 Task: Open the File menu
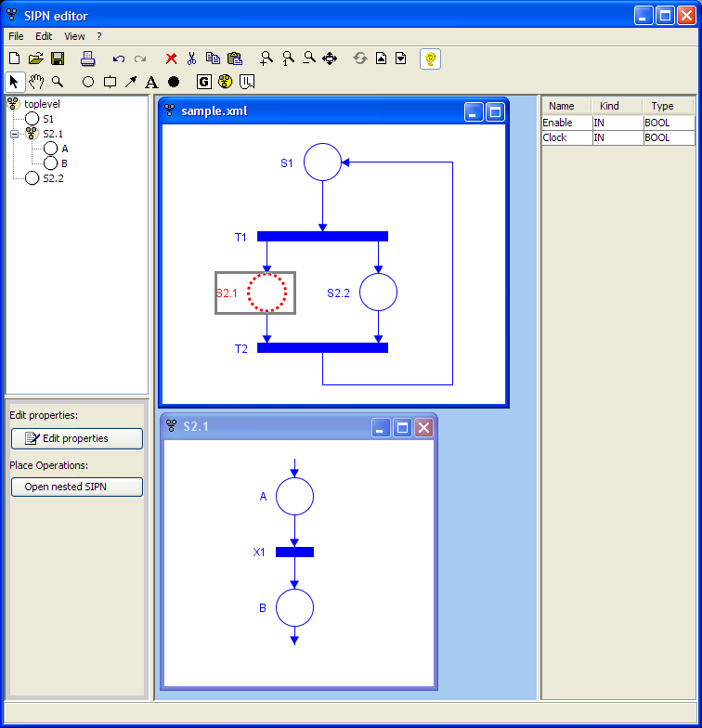(16, 36)
